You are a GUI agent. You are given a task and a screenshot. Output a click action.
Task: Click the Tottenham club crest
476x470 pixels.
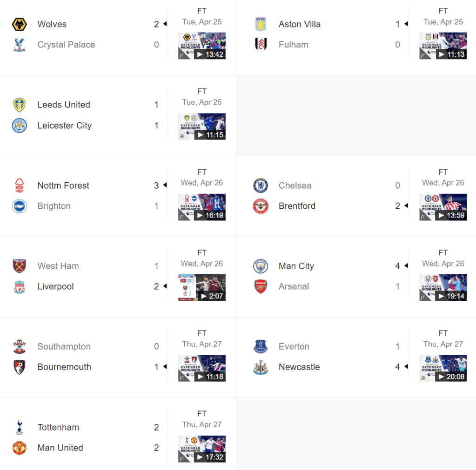[19, 427]
